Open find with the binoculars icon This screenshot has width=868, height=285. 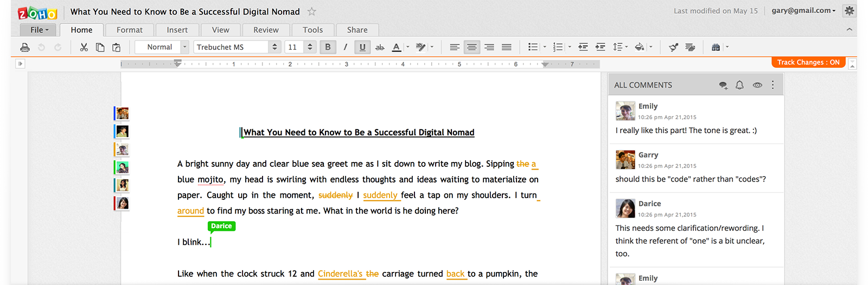[716, 47]
